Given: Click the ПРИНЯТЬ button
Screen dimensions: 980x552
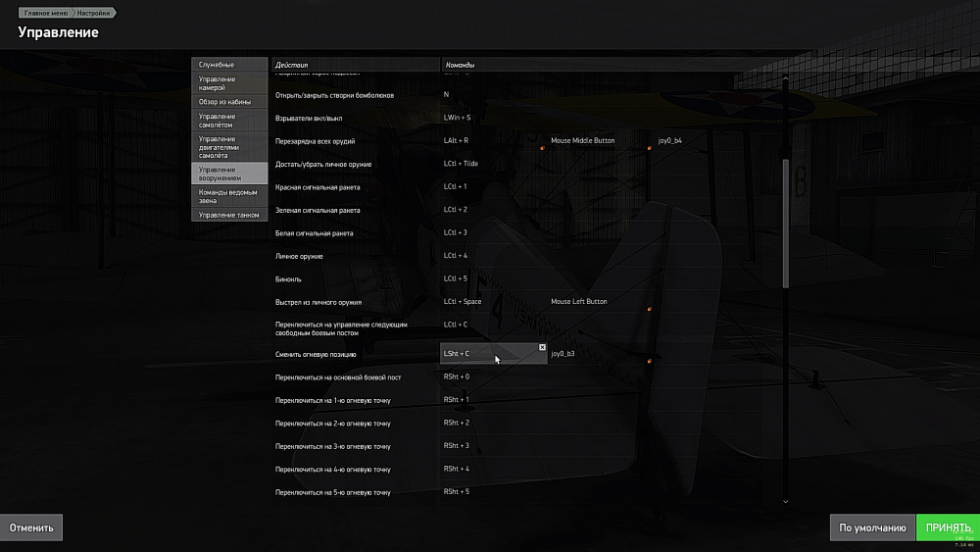Looking at the screenshot, I should click(x=948, y=527).
